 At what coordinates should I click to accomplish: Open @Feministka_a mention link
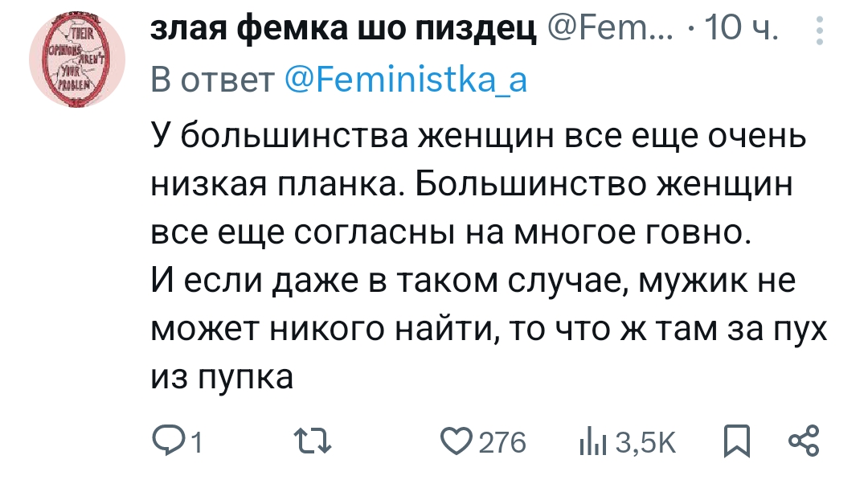pyautogui.click(x=406, y=80)
